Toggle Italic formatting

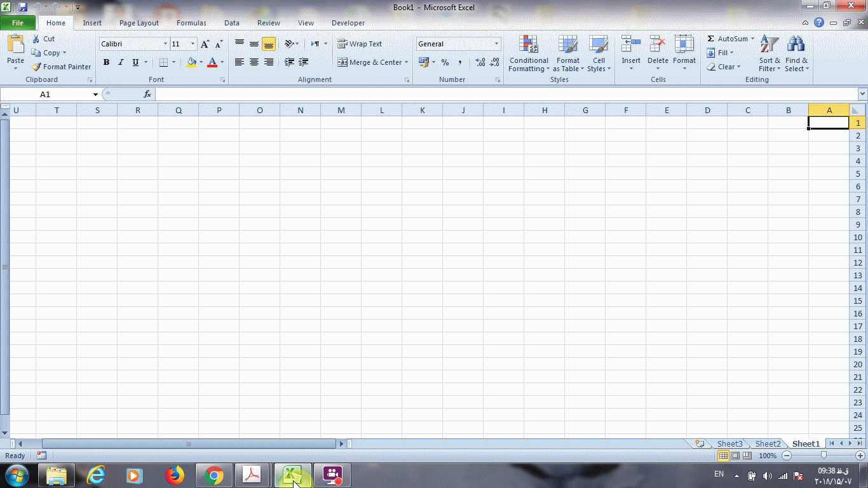point(121,62)
